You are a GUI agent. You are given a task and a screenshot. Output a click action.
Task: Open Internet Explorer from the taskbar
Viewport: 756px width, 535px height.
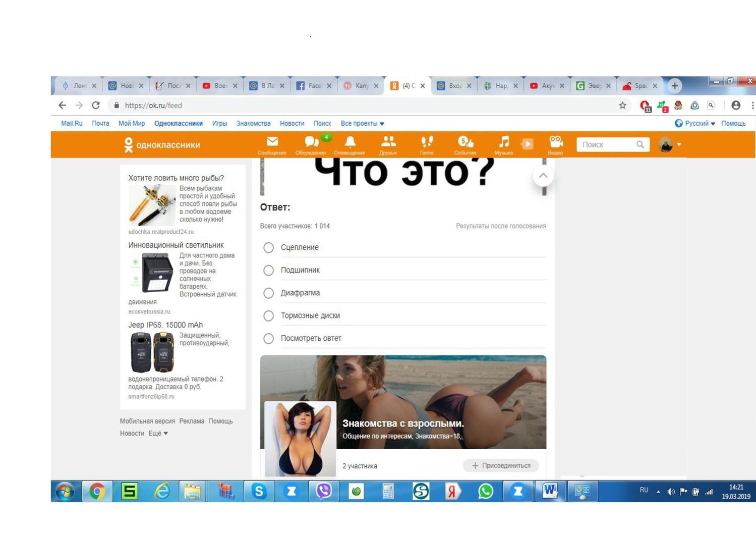[162, 491]
